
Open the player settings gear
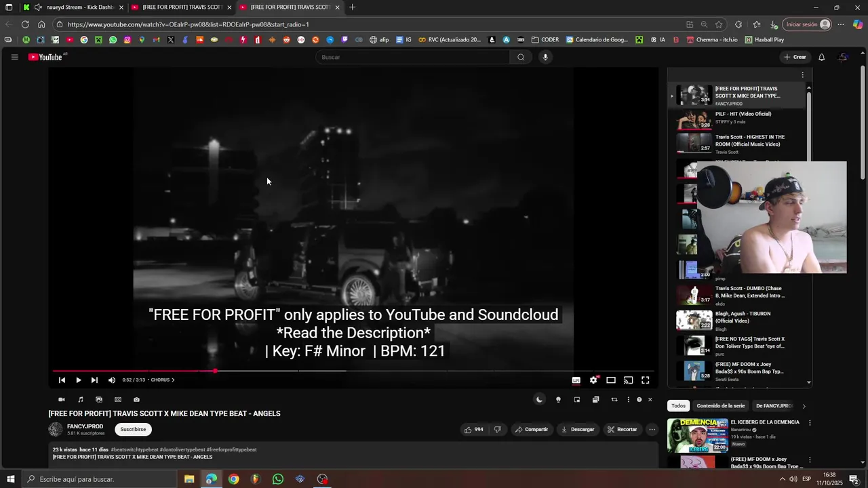point(593,380)
